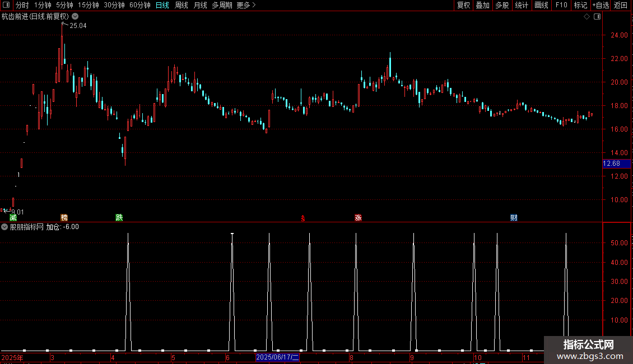Expand the 更多 periods menu

point(246,5)
